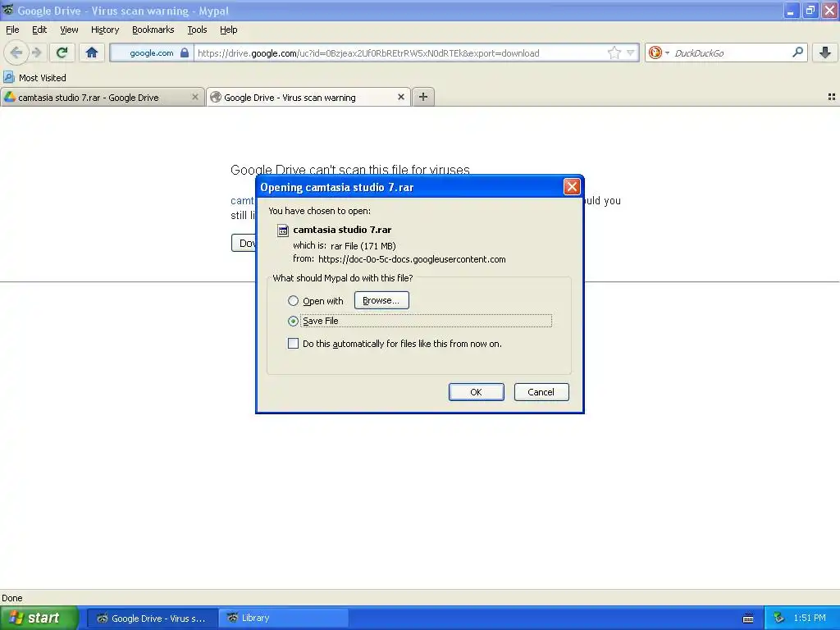Viewport: 840px width, 630px height.
Task: Click the search magnifier icon
Action: [x=797, y=52]
